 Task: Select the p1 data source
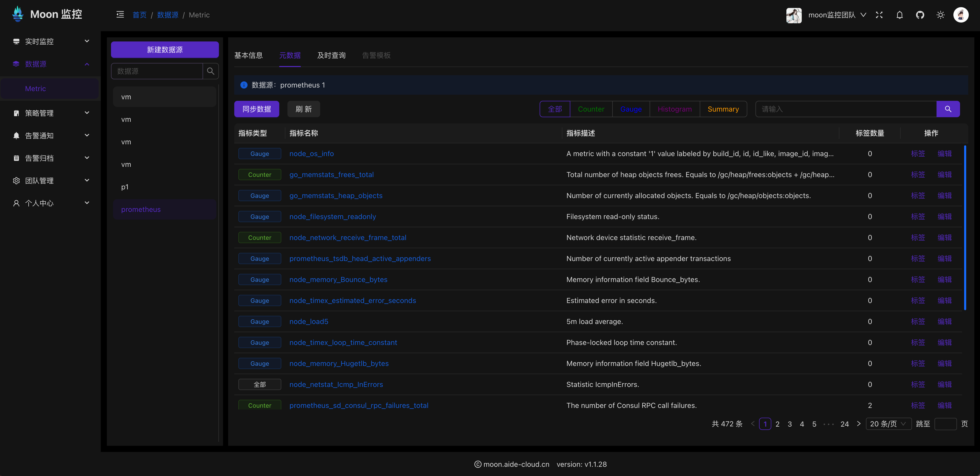pos(165,187)
